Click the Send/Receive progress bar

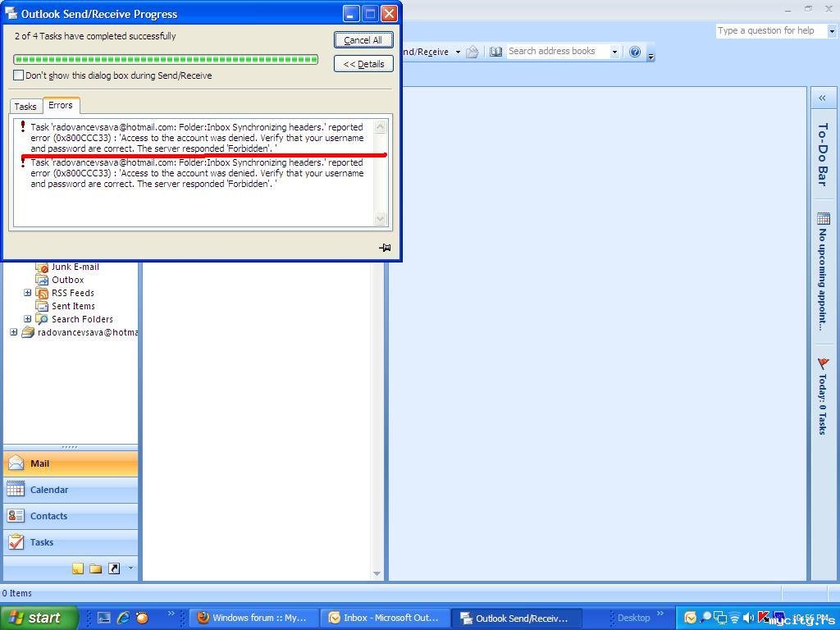click(x=166, y=59)
